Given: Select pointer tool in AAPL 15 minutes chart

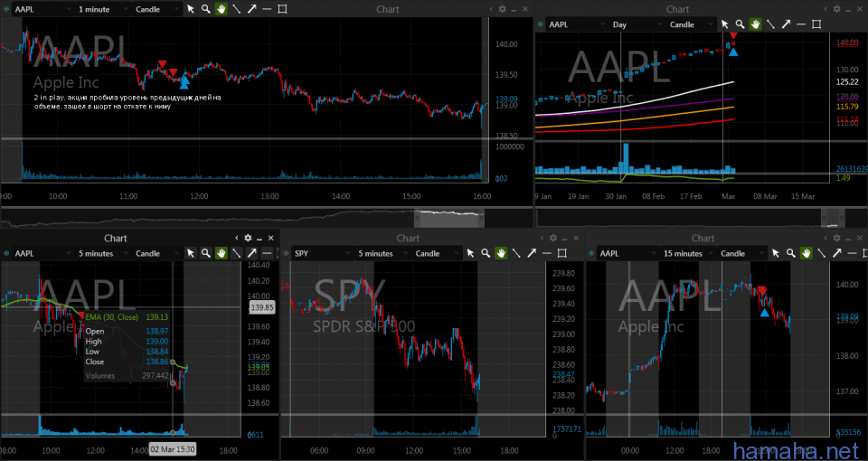Looking at the screenshot, I should coord(776,253).
